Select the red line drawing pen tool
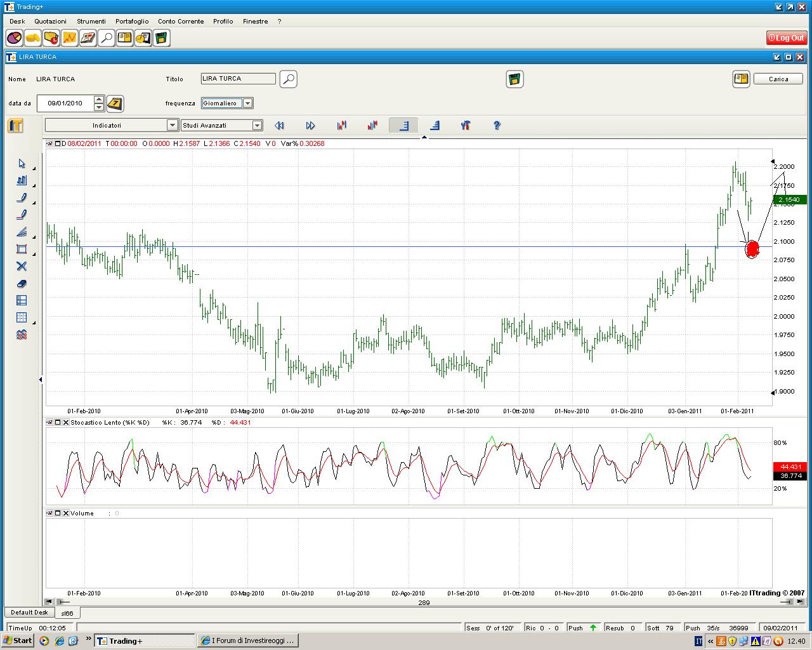 [x=22, y=215]
